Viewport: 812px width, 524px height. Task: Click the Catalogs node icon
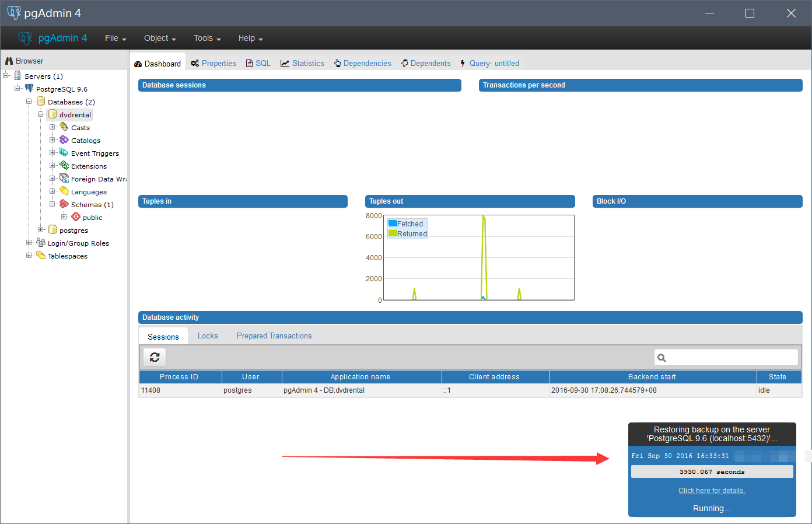coord(64,140)
